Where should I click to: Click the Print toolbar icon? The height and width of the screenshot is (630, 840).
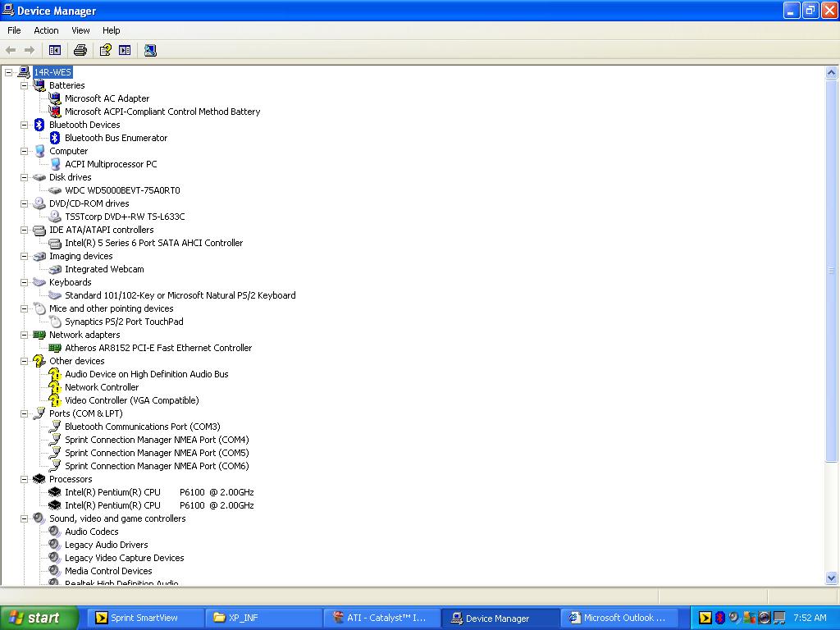80,50
